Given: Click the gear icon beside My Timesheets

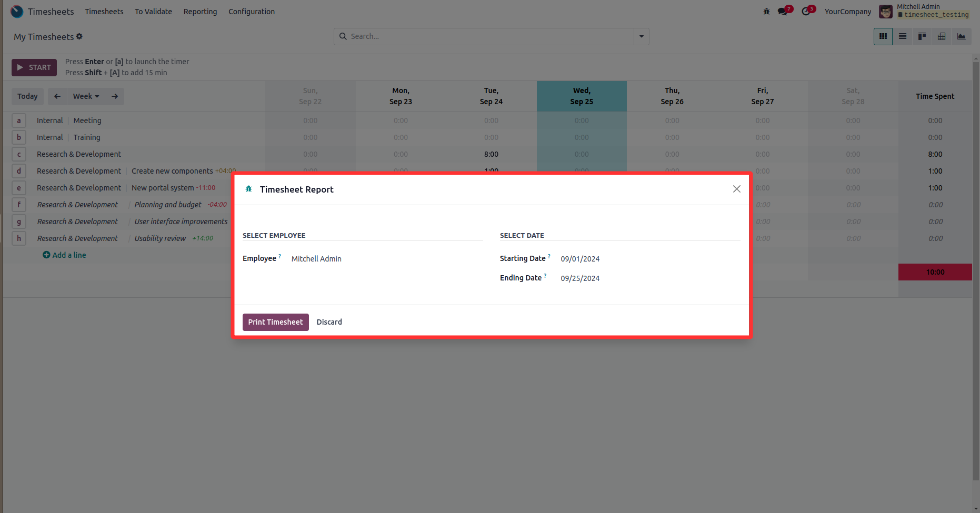Looking at the screenshot, I should 79,36.
